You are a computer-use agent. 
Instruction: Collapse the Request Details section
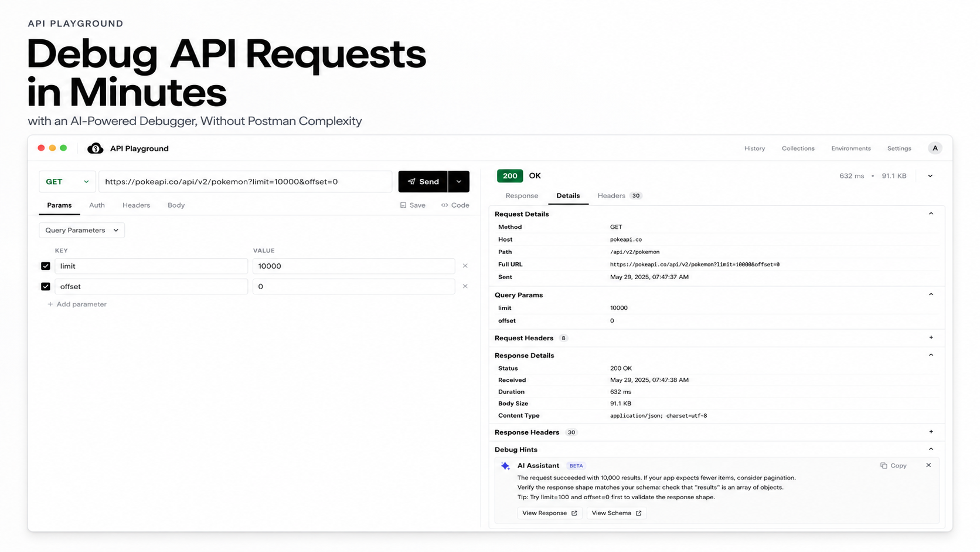point(931,214)
